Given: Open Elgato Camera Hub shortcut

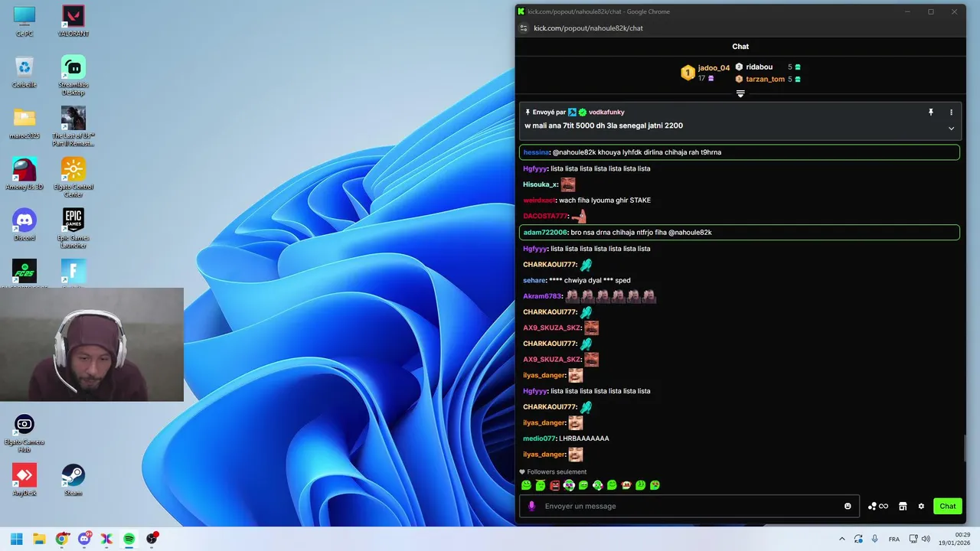Looking at the screenshot, I should click(x=24, y=433).
